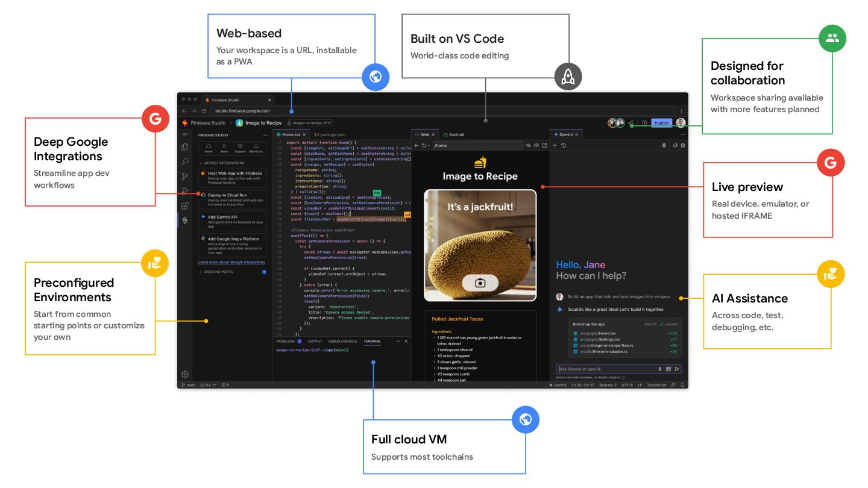Viewport: 868px width, 488px height.
Task: Go back with the browser back arrow
Action: click(184, 111)
